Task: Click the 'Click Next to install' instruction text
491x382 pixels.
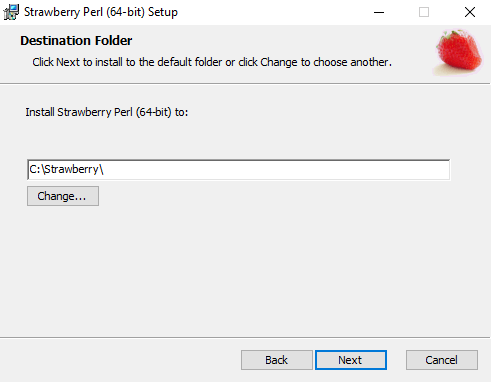Action: pyautogui.click(x=212, y=62)
